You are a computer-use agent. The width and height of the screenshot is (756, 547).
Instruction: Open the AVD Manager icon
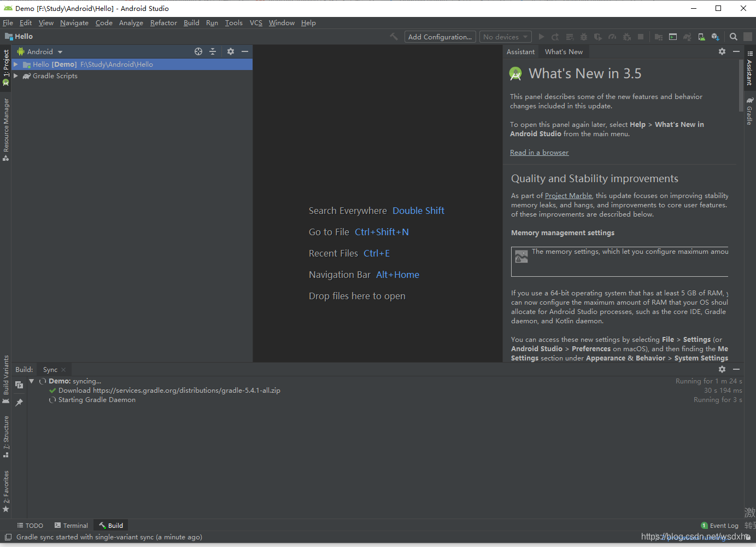coord(701,37)
